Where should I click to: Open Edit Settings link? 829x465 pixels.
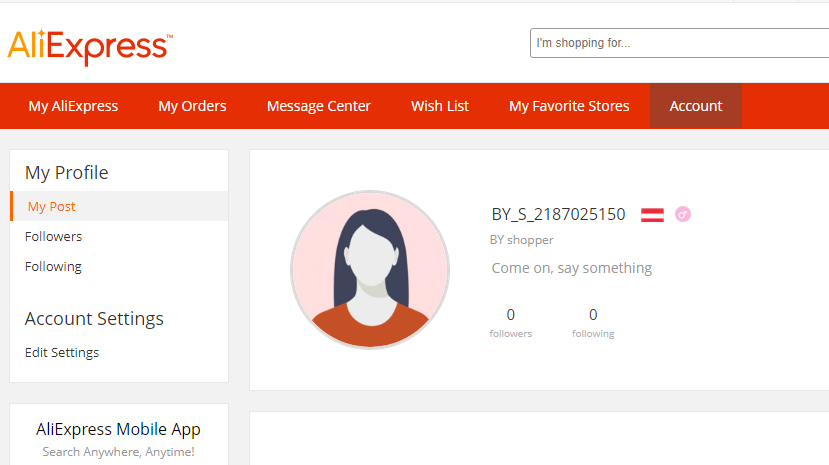pyautogui.click(x=62, y=352)
